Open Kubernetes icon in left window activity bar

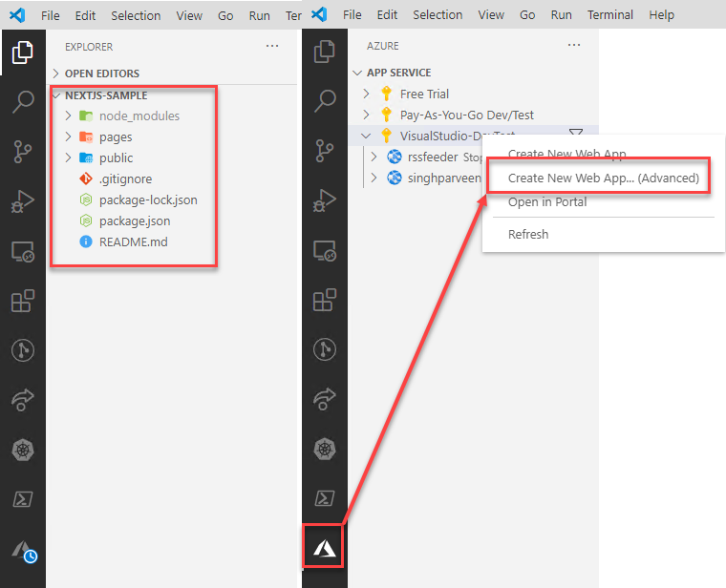click(22, 450)
